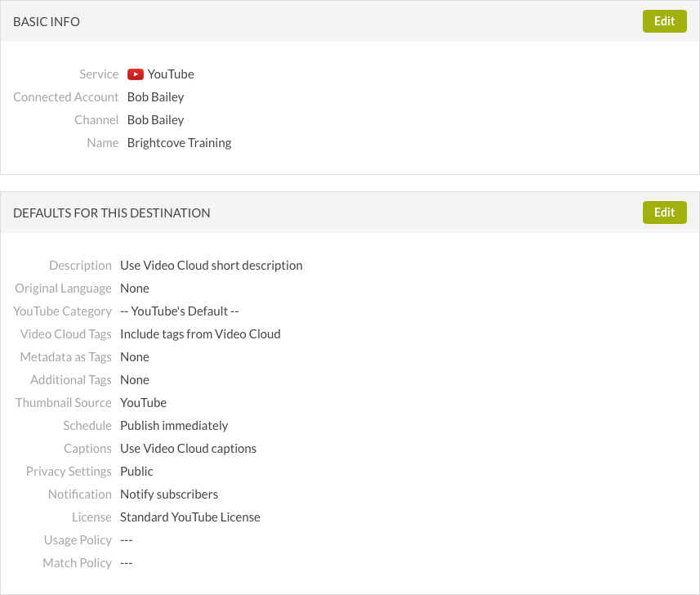Click the Notify subscribers value
The width and height of the screenshot is (700, 595).
(x=169, y=494)
